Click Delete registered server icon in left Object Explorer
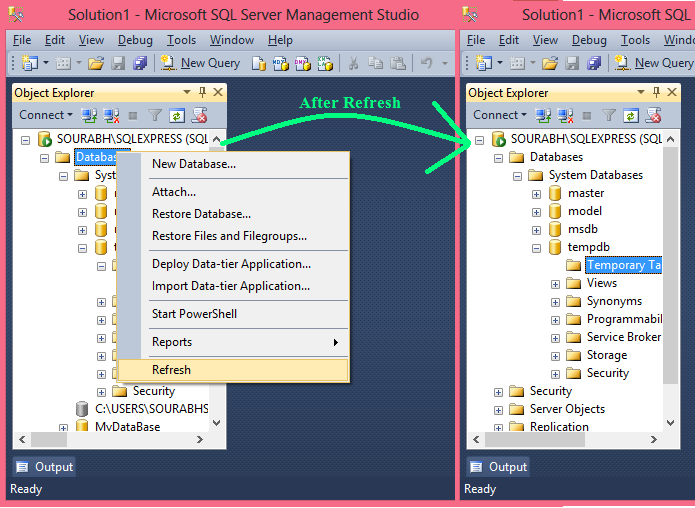The width and height of the screenshot is (695, 508). [199, 116]
